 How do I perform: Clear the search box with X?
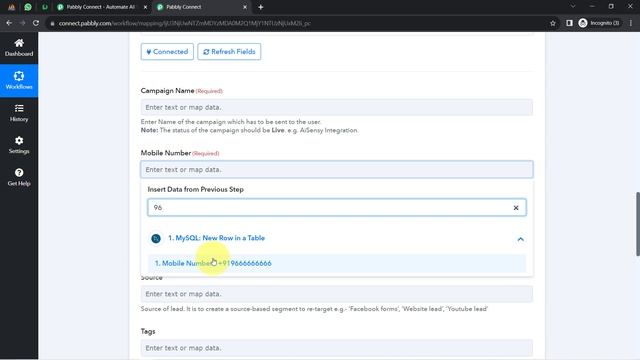(516, 208)
